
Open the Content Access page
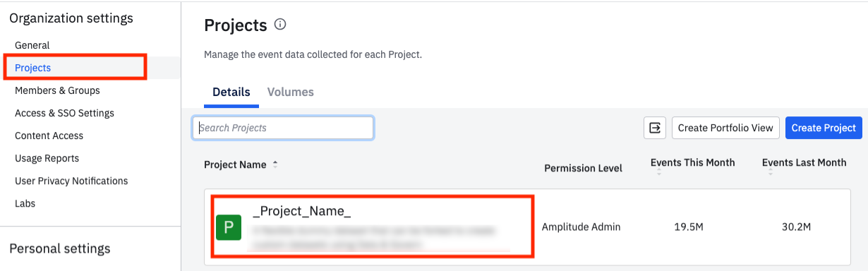[49, 135]
